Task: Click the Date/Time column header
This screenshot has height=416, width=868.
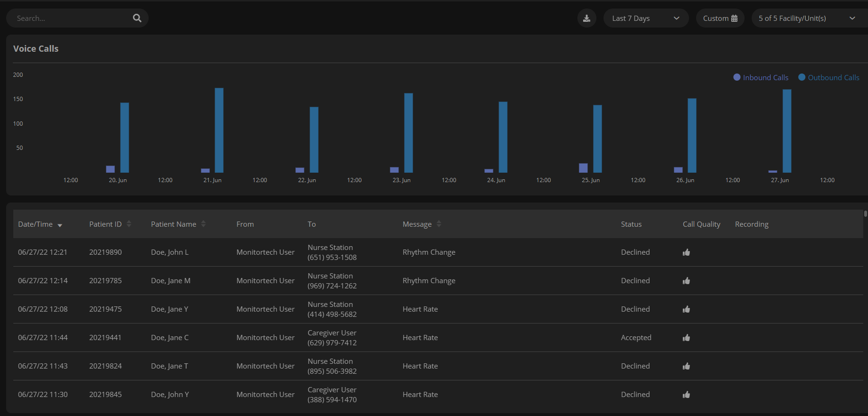Action: point(35,224)
